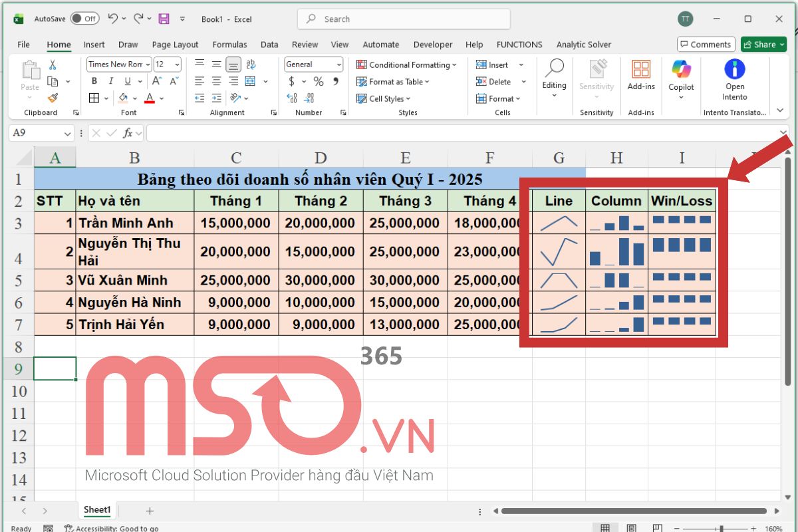The width and height of the screenshot is (798, 532).
Task: Click Align Right icon
Action: [x=233, y=81]
